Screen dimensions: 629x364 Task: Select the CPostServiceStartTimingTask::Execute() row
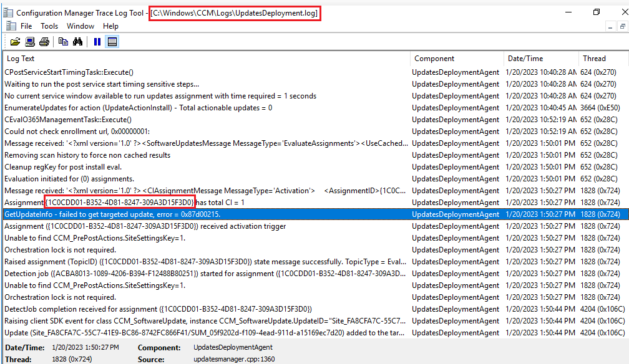(314, 72)
